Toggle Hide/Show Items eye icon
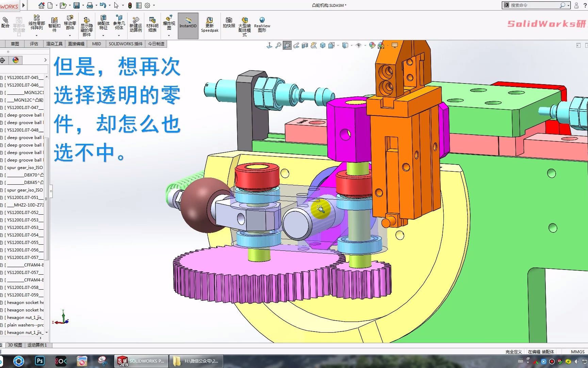This screenshot has height=368, width=588. (358, 45)
